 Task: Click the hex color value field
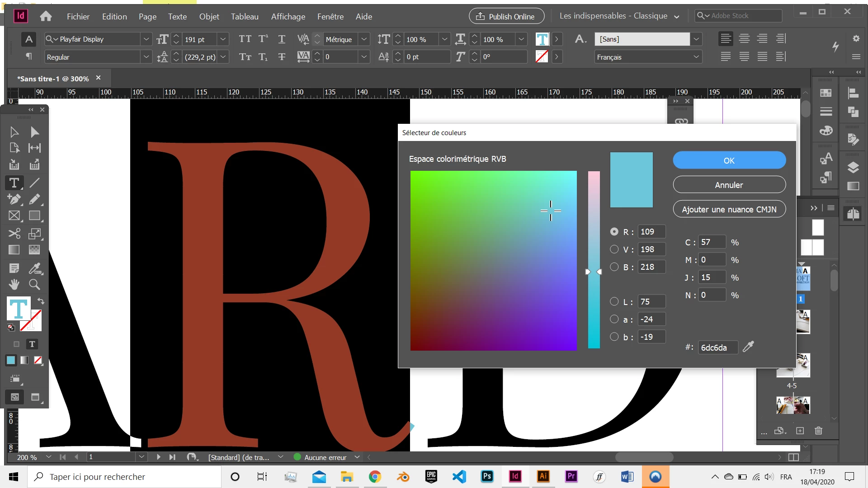tap(717, 347)
